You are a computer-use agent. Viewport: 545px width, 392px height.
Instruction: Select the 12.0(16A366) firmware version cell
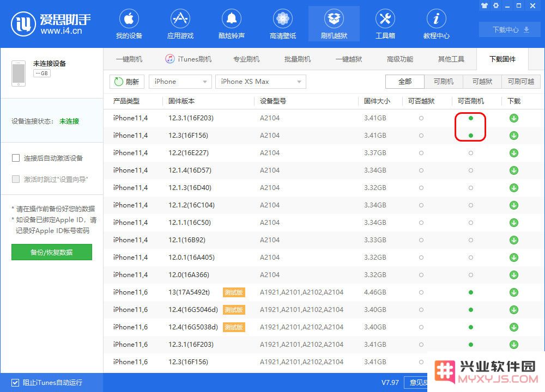point(189,274)
